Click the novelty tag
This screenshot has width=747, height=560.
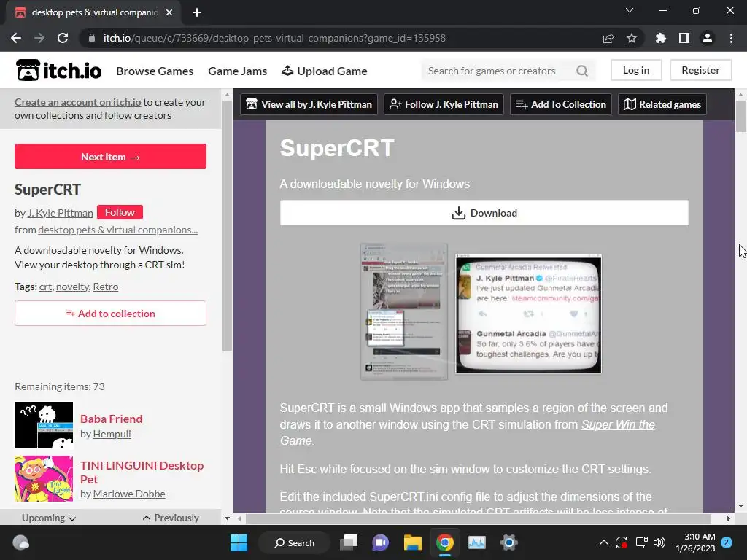72,287
